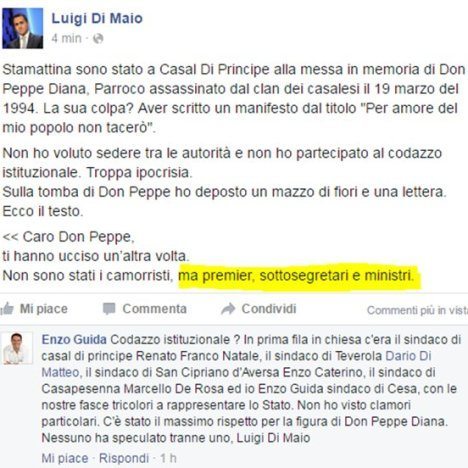
Task: Open Enzo Guida's avatar thumbnail
Action: click(x=18, y=348)
